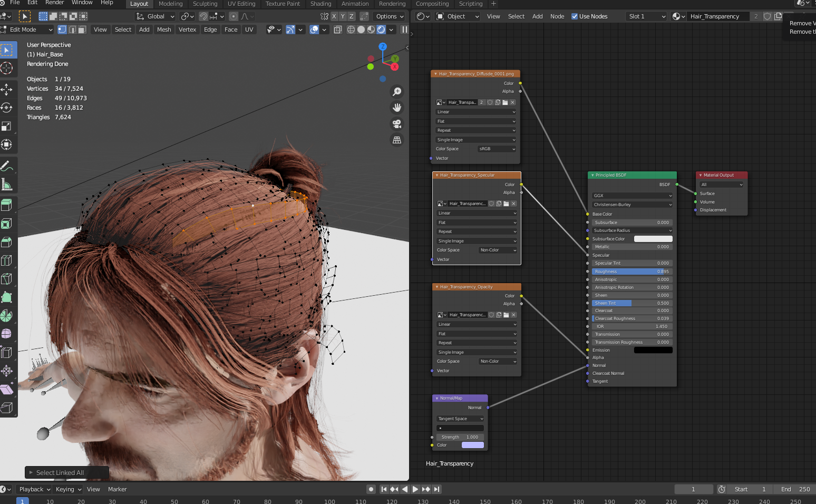Select the Rotate tool in toolbar
The width and height of the screenshot is (816, 504).
point(7,108)
